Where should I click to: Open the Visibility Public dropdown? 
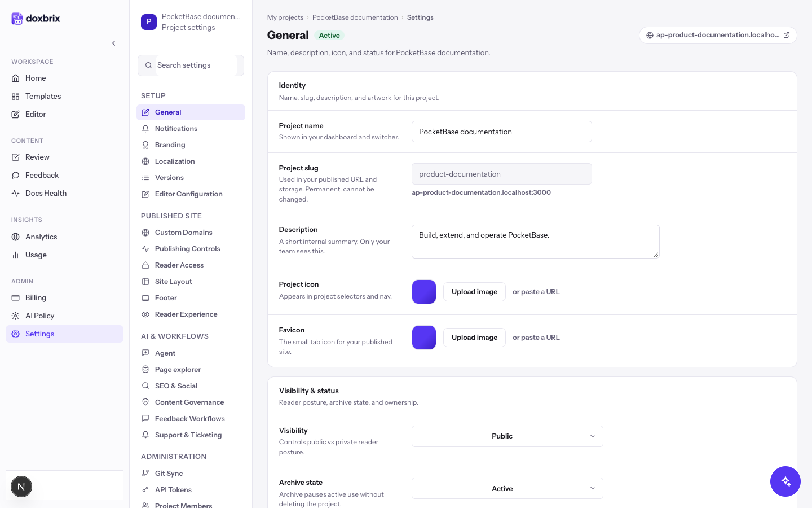tap(507, 436)
